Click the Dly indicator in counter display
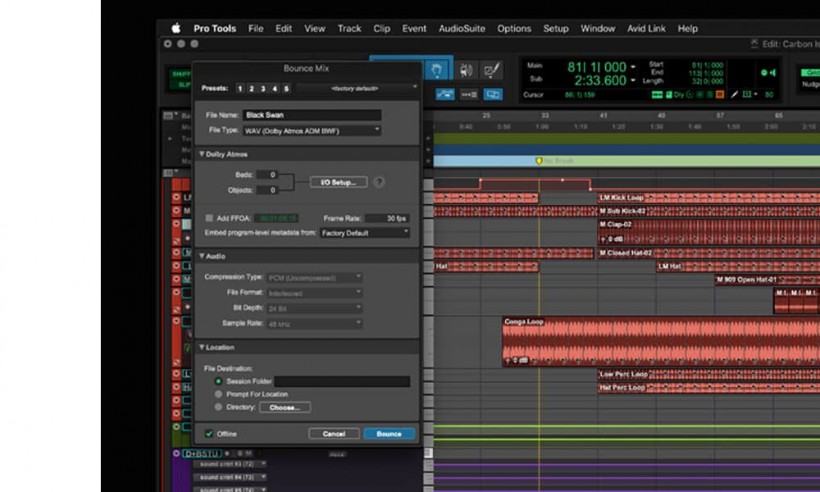 point(679,95)
